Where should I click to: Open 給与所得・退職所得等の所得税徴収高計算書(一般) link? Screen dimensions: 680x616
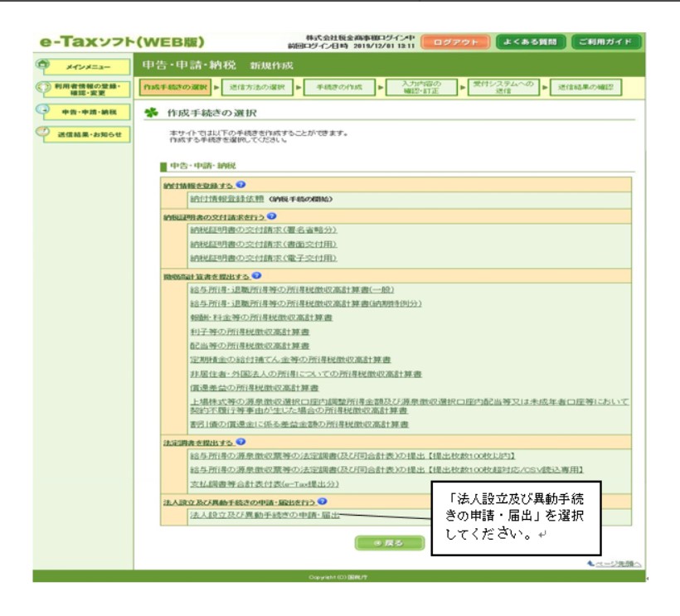click(x=292, y=289)
